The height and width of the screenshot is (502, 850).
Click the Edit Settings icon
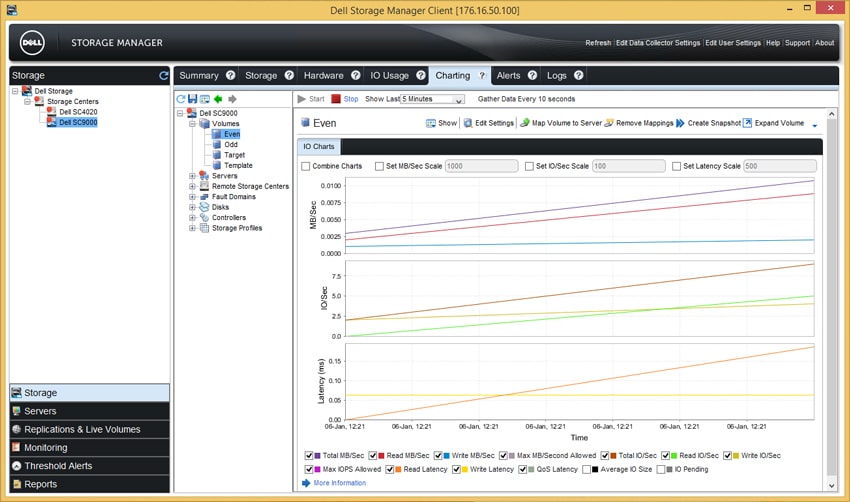tap(468, 123)
